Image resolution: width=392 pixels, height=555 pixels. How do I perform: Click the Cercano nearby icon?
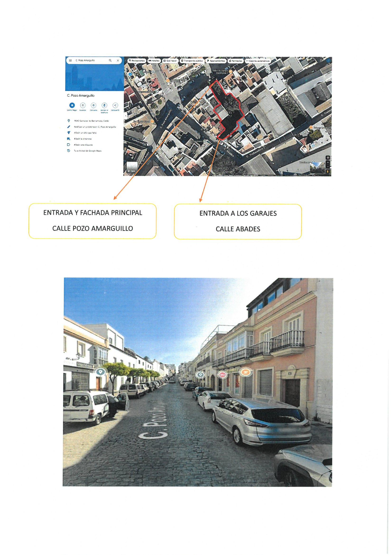93,105
